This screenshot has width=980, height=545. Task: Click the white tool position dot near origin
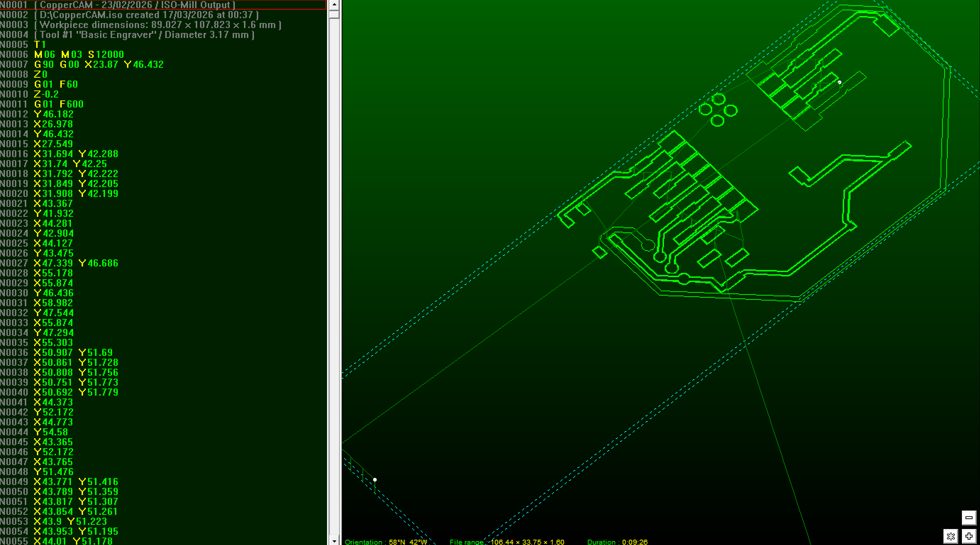[x=375, y=480]
